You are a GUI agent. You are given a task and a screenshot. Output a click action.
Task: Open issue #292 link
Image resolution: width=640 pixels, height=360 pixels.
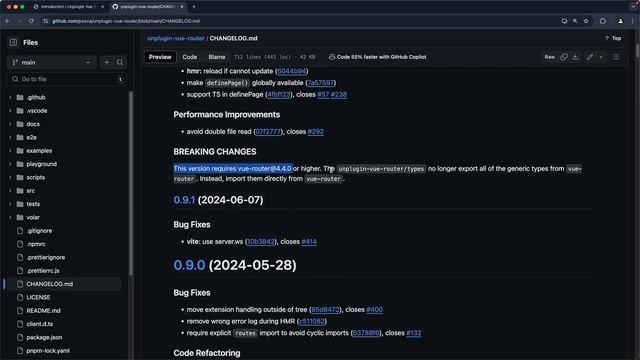click(x=316, y=132)
